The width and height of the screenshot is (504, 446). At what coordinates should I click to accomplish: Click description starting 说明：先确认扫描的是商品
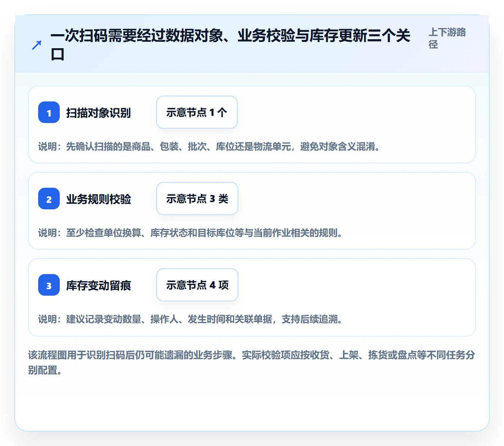[210, 146]
